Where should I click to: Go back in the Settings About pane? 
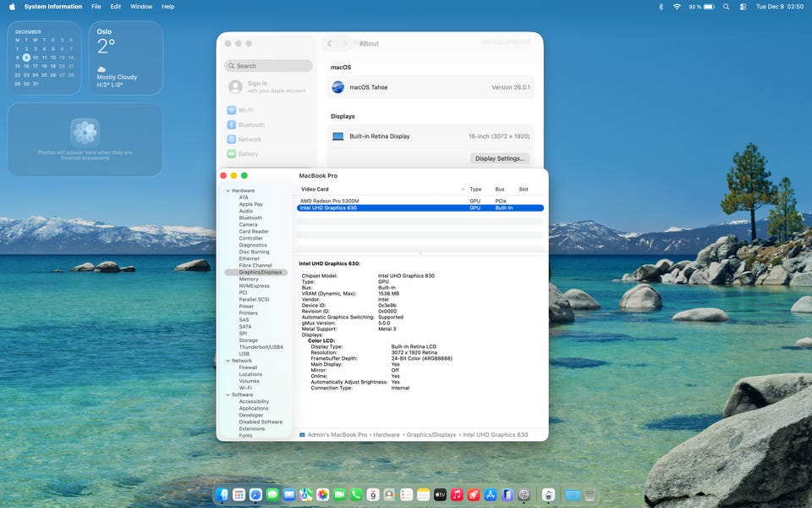(330, 43)
